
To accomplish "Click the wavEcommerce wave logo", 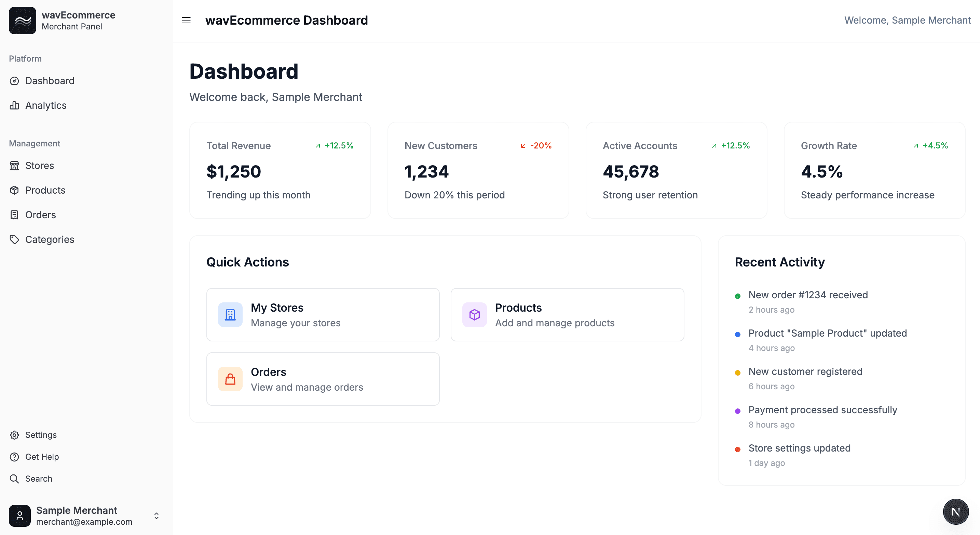I will tap(23, 20).
